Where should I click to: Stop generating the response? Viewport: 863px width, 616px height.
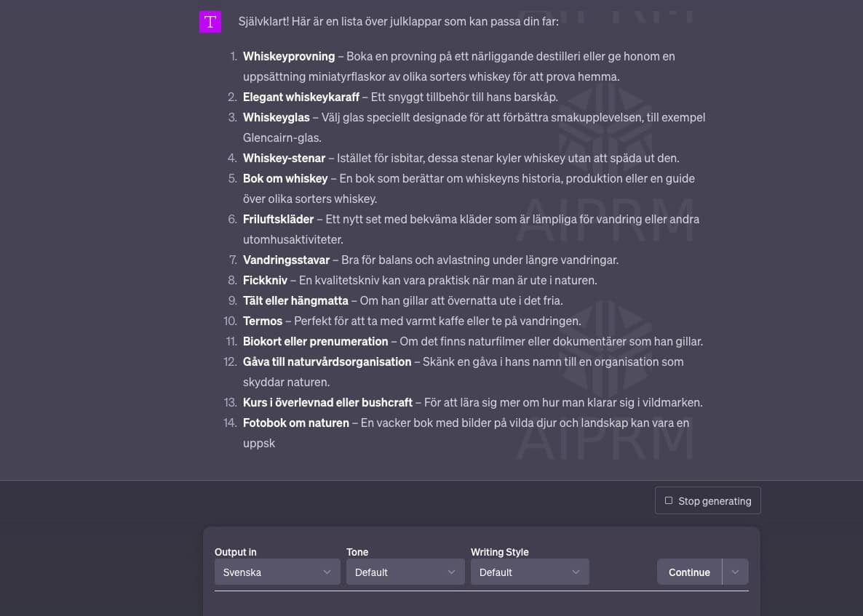pos(708,500)
